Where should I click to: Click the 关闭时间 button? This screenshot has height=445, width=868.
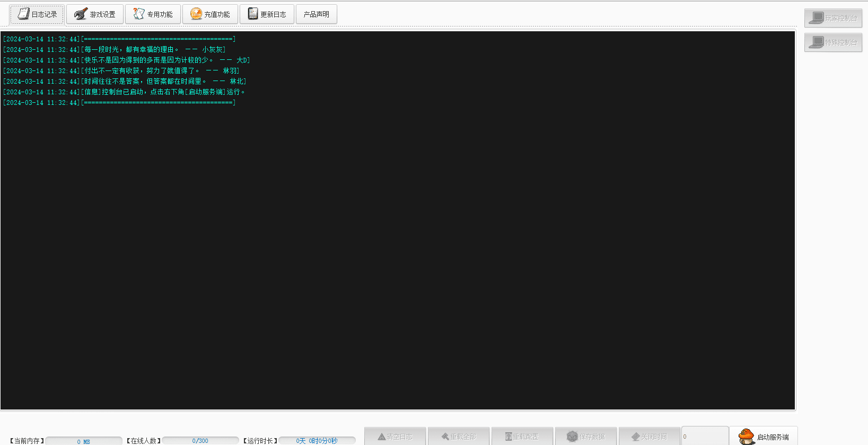(x=650, y=437)
